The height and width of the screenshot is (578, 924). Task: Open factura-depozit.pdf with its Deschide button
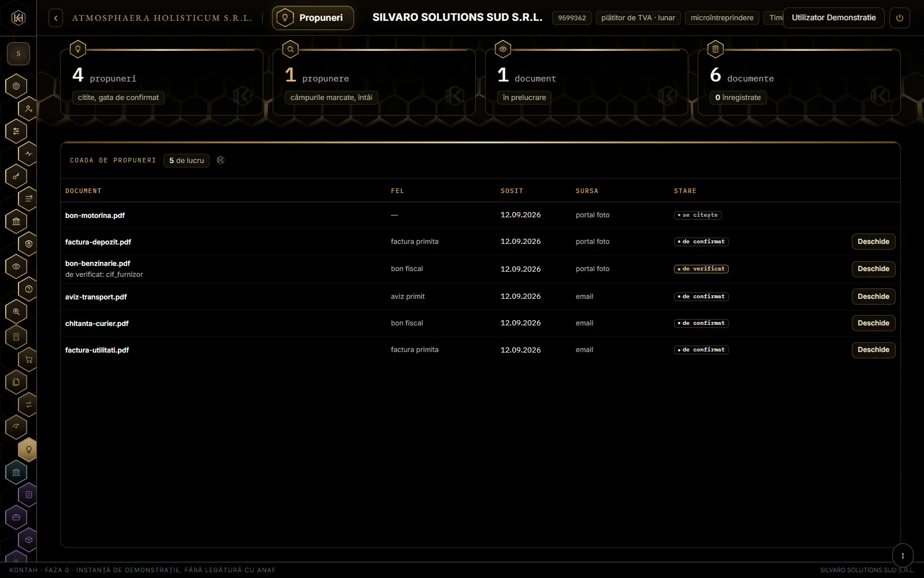873,242
